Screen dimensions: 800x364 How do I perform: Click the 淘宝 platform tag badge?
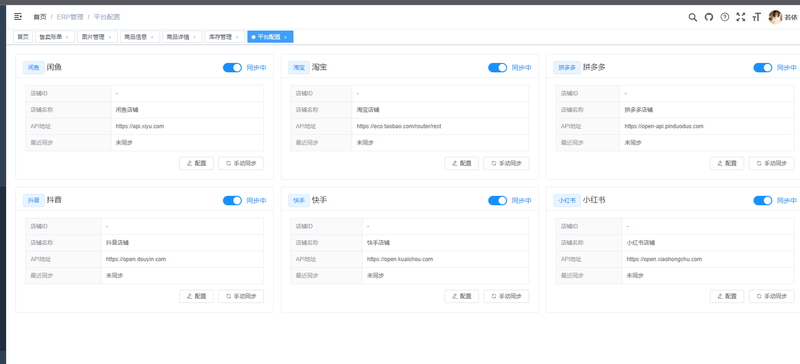299,67
